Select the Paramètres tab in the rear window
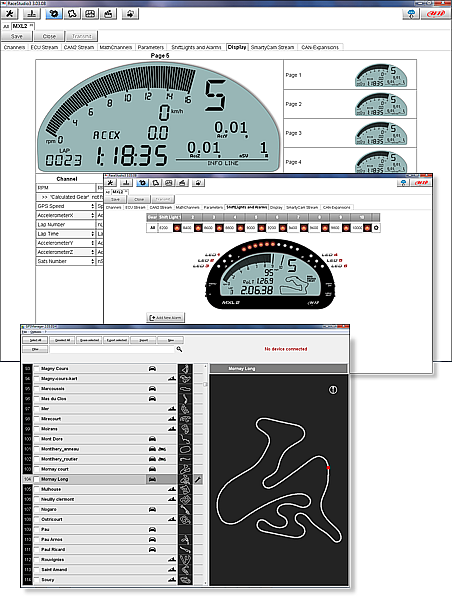The width and height of the screenshot is (452, 600). coord(151,47)
